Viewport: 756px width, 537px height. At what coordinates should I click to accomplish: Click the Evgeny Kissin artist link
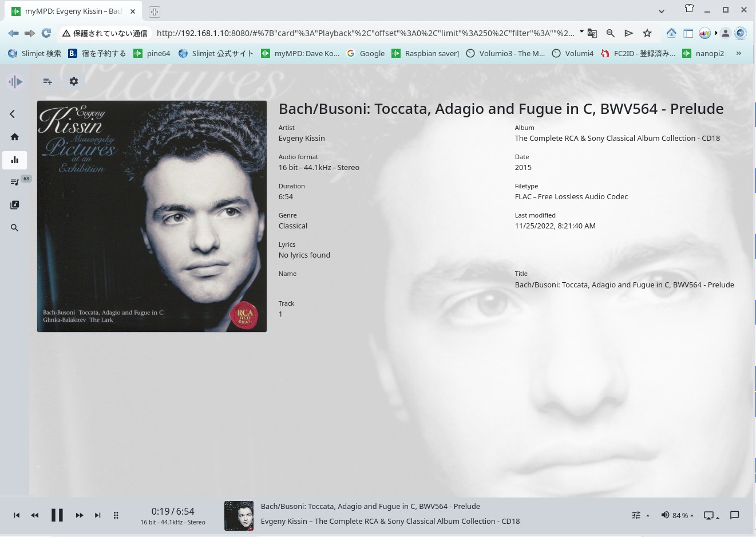[x=302, y=139]
